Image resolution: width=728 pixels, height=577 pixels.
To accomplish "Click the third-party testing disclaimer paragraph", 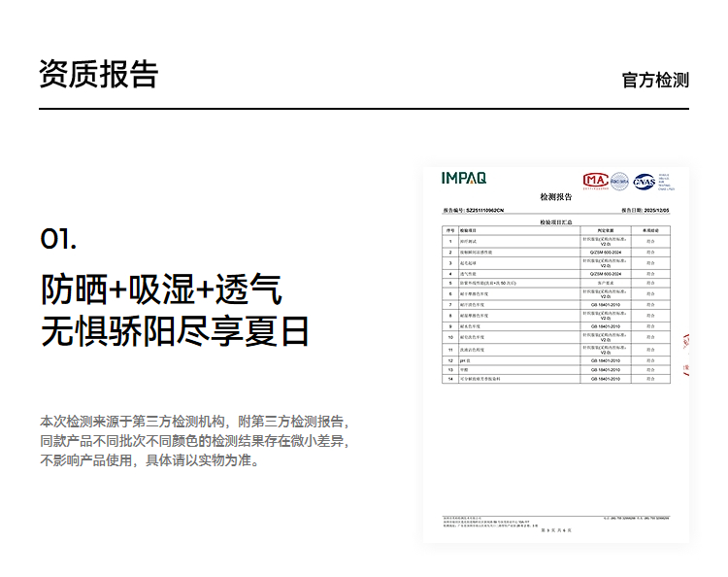I will pos(194,441).
